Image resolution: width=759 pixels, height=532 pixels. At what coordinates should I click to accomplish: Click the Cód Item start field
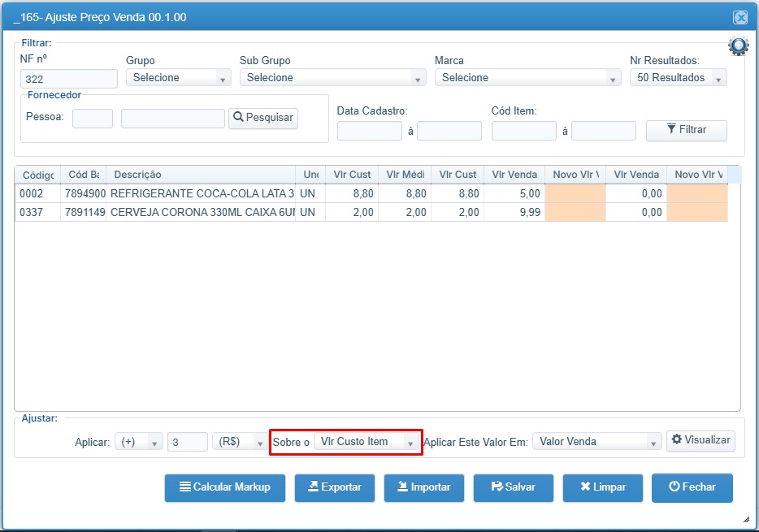[524, 131]
